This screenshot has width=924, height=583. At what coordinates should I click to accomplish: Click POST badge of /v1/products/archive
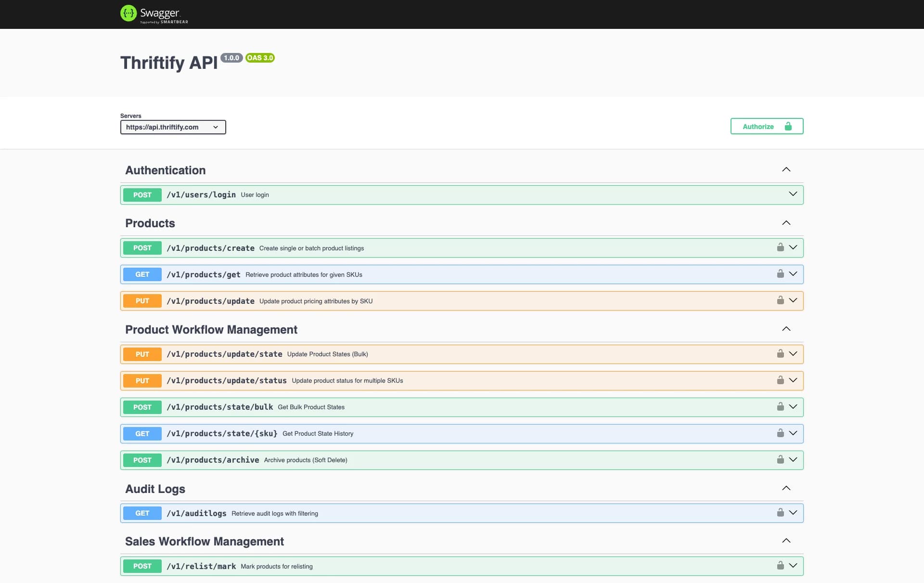click(142, 460)
